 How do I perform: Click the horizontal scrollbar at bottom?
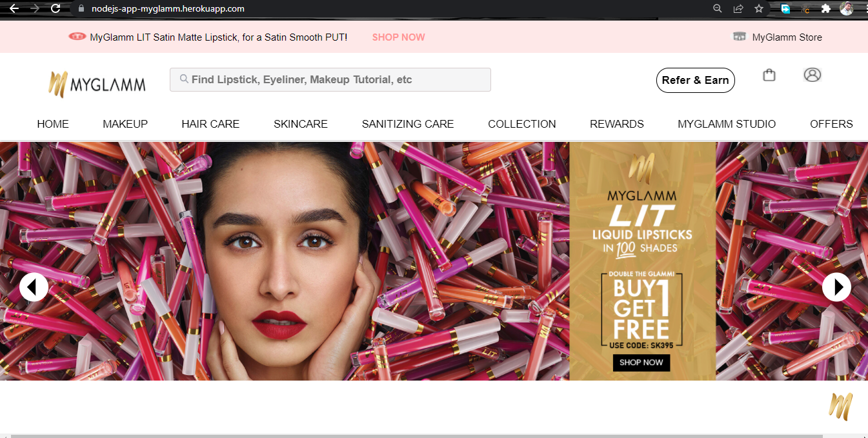pos(413,435)
